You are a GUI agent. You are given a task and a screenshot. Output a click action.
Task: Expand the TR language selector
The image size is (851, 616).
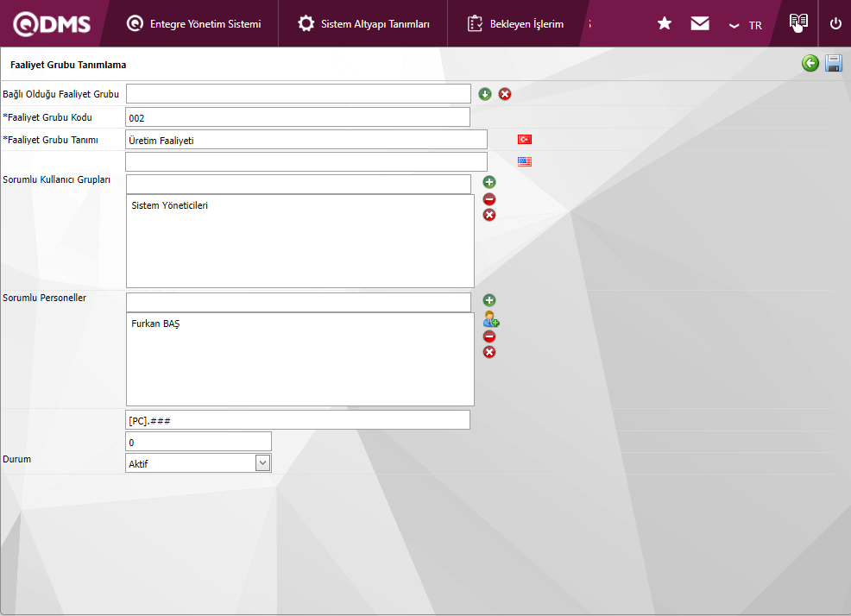click(745, 25)
